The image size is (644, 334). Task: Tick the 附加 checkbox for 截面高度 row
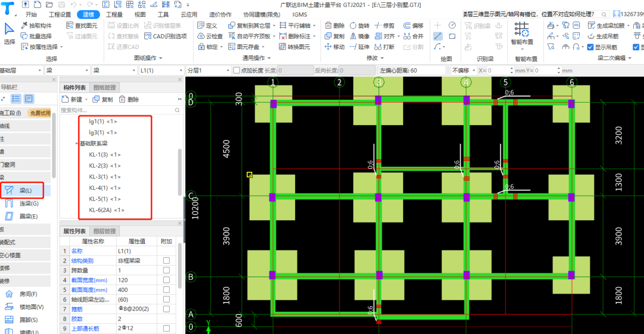166,290
